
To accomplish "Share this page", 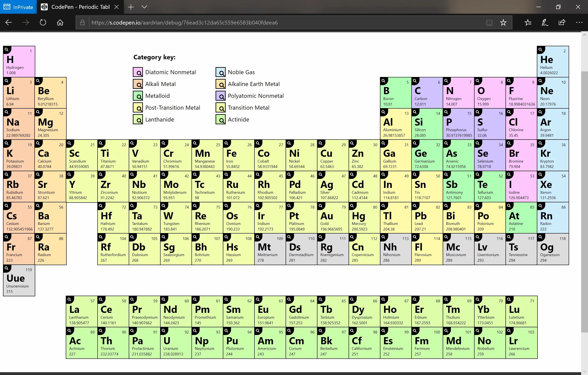I will pyautogui.click(x=562, y=22).
